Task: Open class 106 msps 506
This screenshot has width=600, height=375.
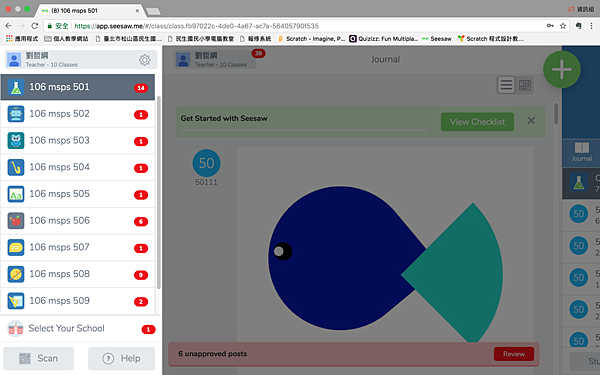Action: click(x=78, y=221)
